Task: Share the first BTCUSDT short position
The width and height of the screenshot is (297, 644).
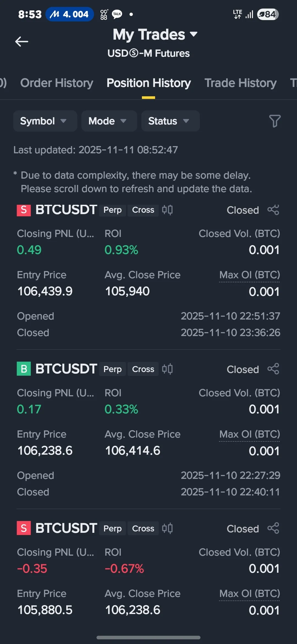Action: click(273, 210)
